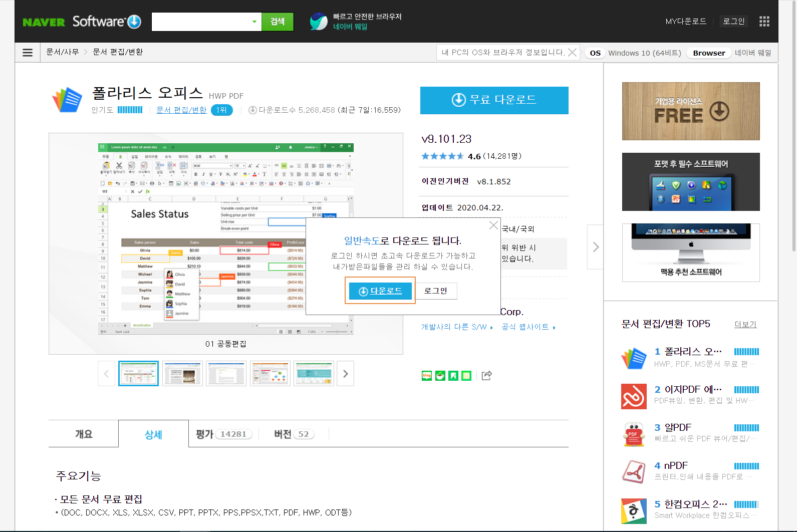The height and width of the screenshot is (532, 797).
Task: Click the Naver Whale browser icon
Action: coord(319,22)
